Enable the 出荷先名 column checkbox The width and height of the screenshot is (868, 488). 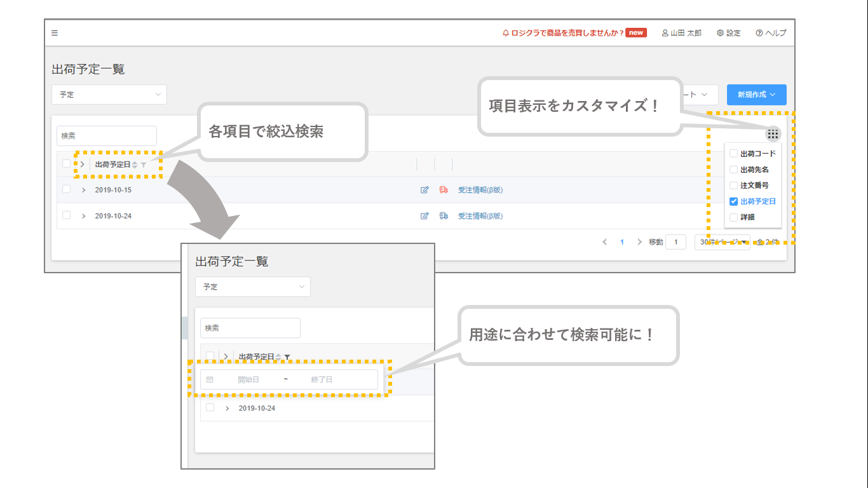[733, 169]
